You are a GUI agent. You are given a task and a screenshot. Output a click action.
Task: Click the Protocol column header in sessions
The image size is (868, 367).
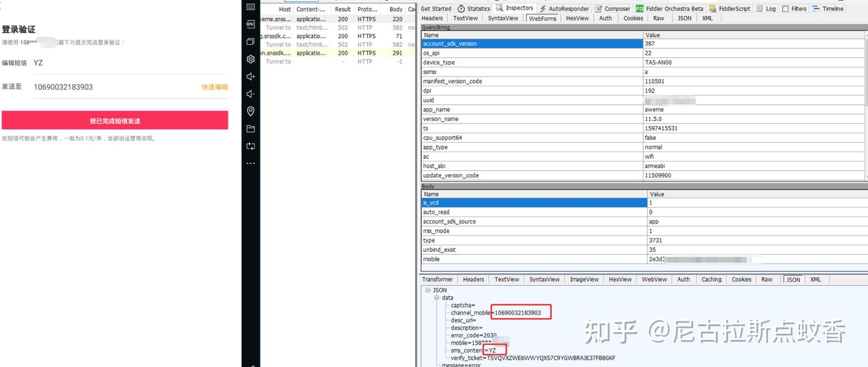pos(367,9)
